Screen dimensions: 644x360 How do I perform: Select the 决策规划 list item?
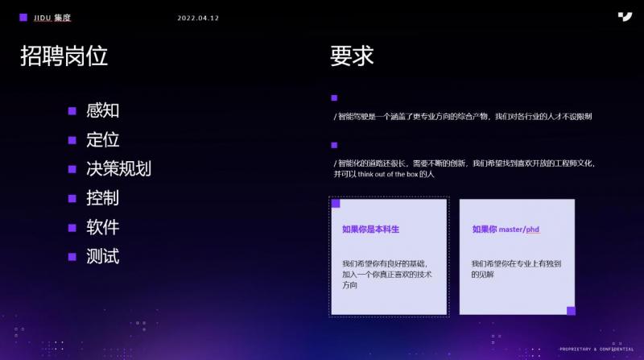[x=118, y=169]
